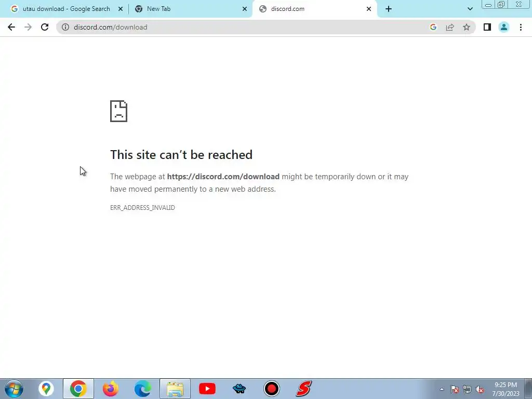Click the muted volume tray icon
This screenshot has width=532, height=399.
(x=480, y=389)
